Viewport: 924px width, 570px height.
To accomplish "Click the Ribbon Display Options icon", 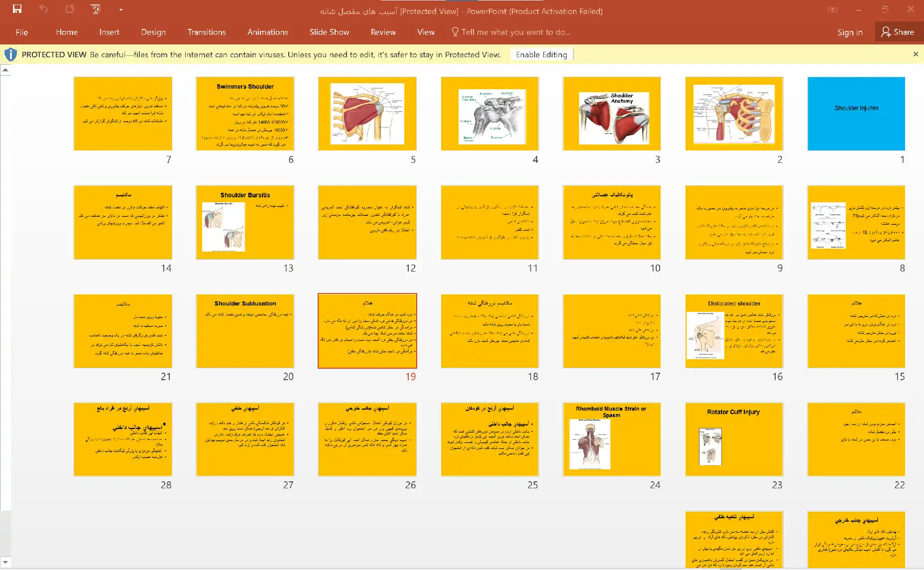I will [832, 9].
